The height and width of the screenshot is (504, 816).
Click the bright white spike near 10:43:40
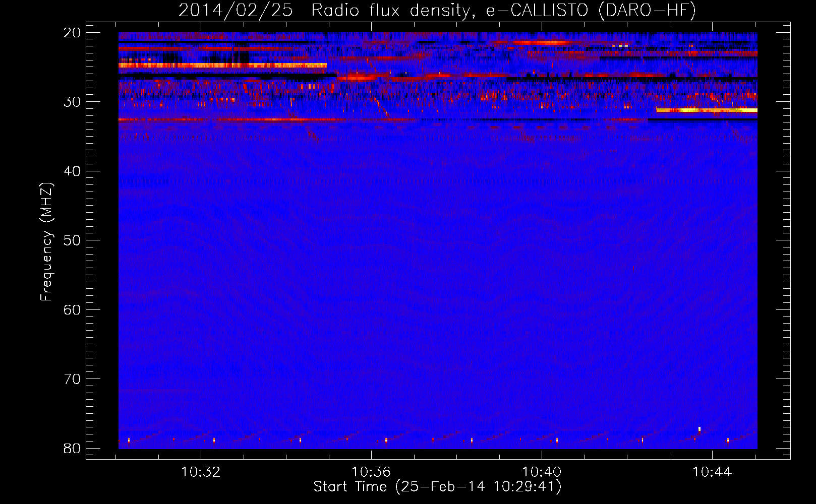tap(700, 429)
